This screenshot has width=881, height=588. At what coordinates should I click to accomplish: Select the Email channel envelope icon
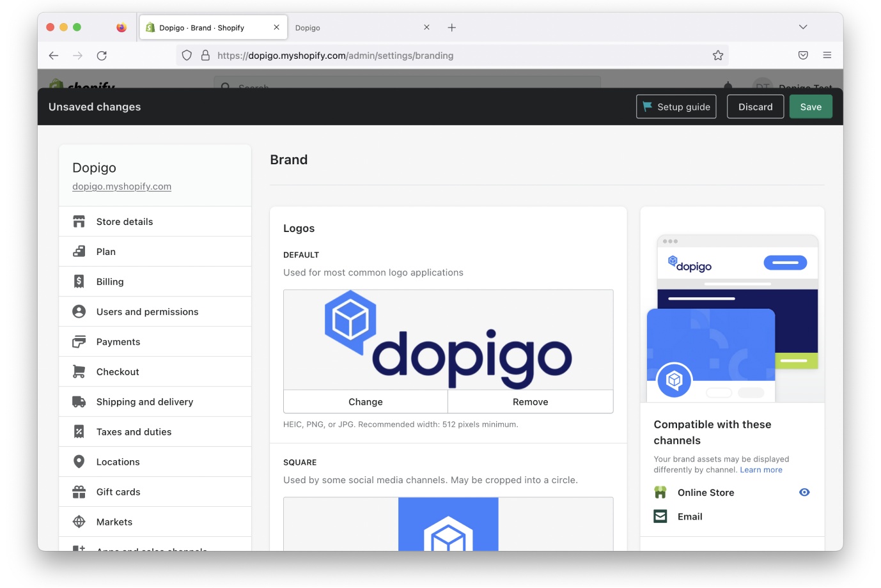click(x=660, y=516)
